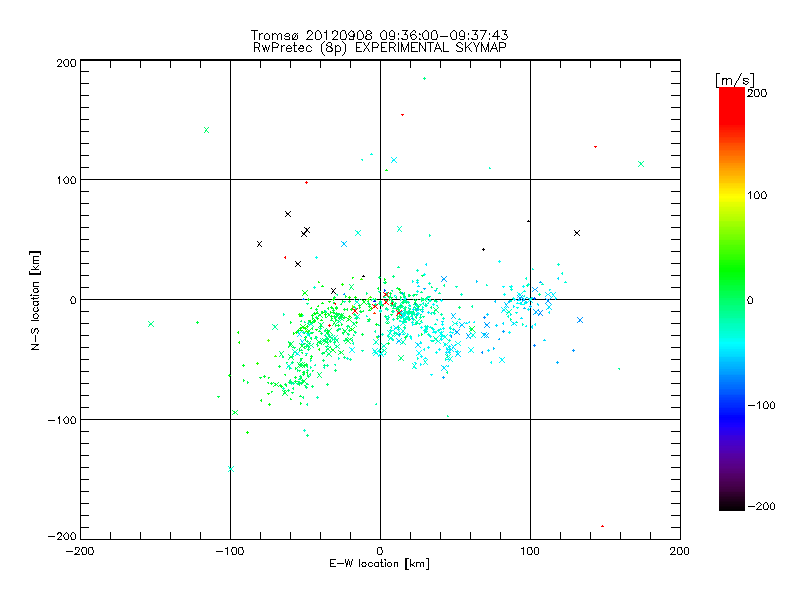
Task: Click the x-axis tick label "0"
Action: click(380, 551)
